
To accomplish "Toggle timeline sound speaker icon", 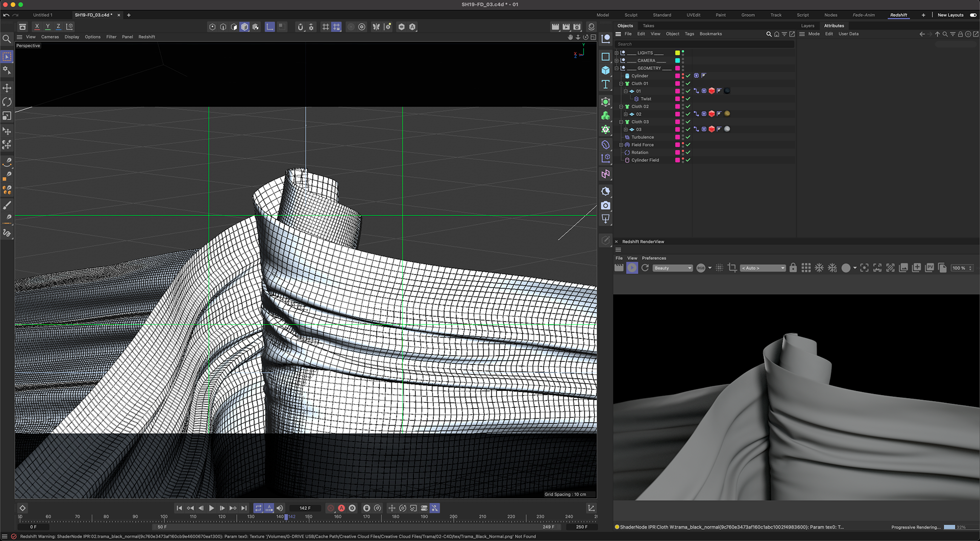I will 280,508.
